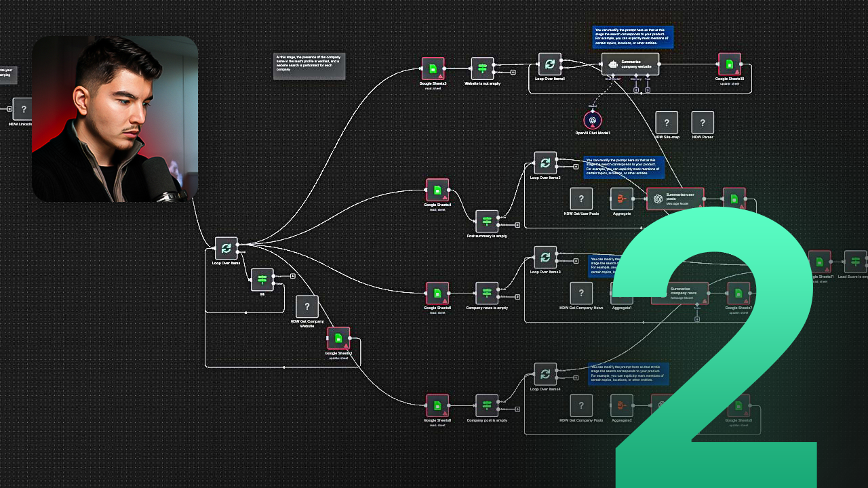Select the Post summary is empty node
This screenshot has width=868, height=488.
click(487, 222)
